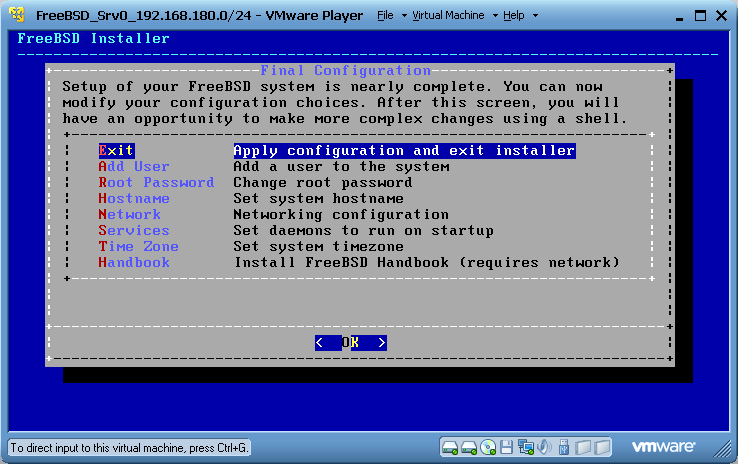
Task: Select "Install FreeBSD Handbook (requires network)"
Action: (426, 263)
